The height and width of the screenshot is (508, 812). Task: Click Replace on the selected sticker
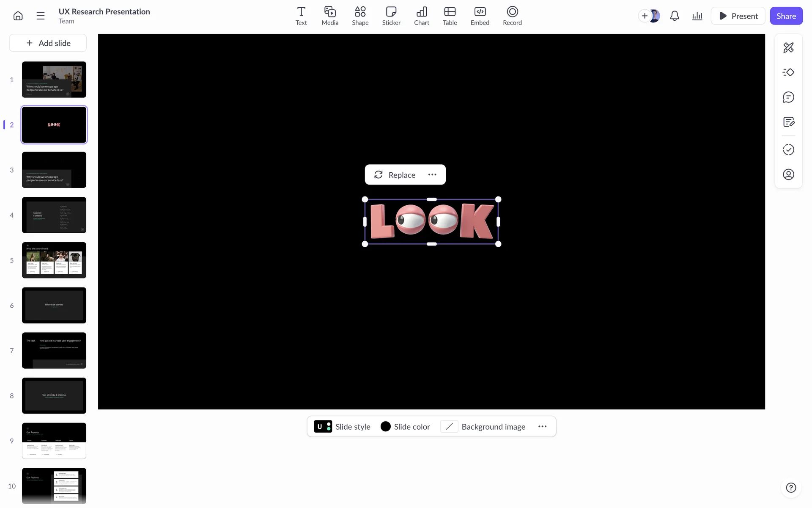pyautogui.click(x=395, y=175)
